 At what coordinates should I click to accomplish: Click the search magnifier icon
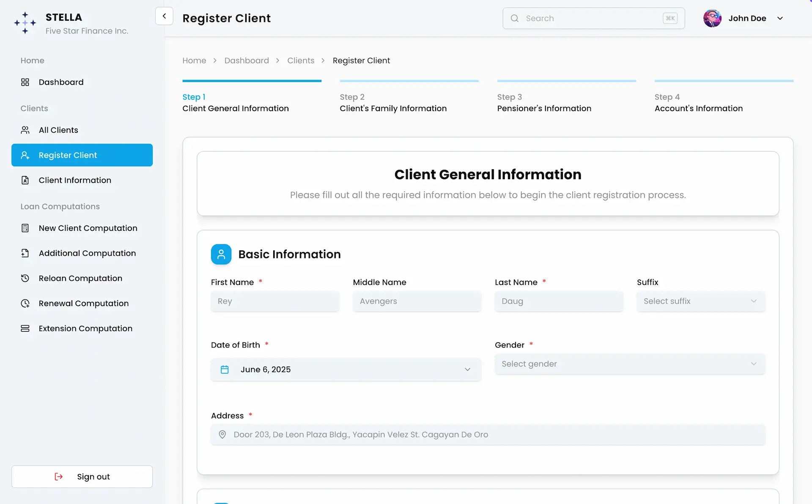coord(514,18)
